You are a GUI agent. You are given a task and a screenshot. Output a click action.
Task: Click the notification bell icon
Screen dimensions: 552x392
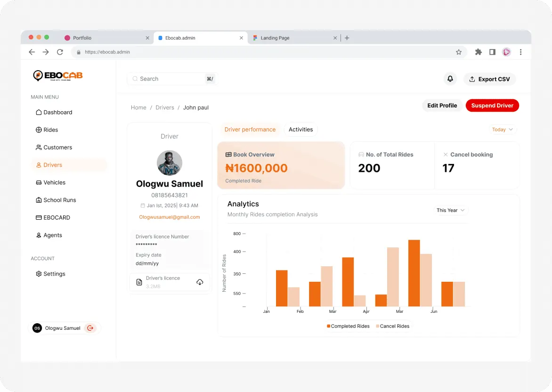click(x=450, y=79)
